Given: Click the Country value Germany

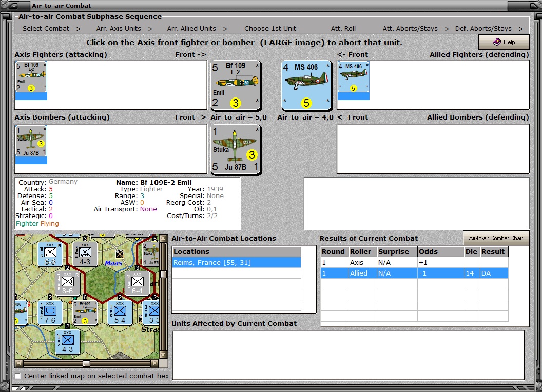Looking at the screenshot, I should [63, 182].
